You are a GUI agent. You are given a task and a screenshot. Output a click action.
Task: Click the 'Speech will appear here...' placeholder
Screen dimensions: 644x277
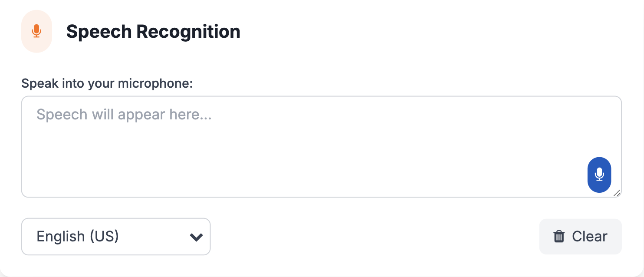click(x=124, y=115)
